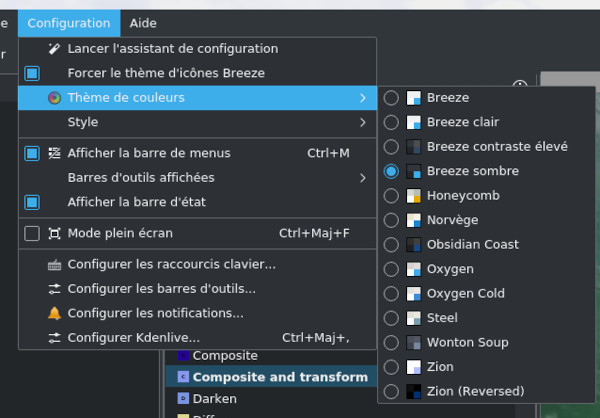Expand the Style submenu arrow
The height and width of the screenshot is (418, 600).
tap(363, 122)
